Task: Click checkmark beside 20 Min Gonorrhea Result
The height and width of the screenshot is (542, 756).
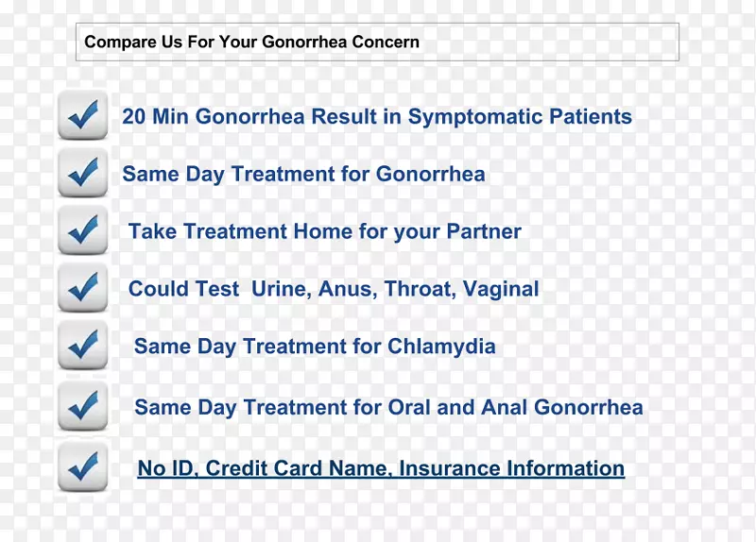Action: coord(82,114)
